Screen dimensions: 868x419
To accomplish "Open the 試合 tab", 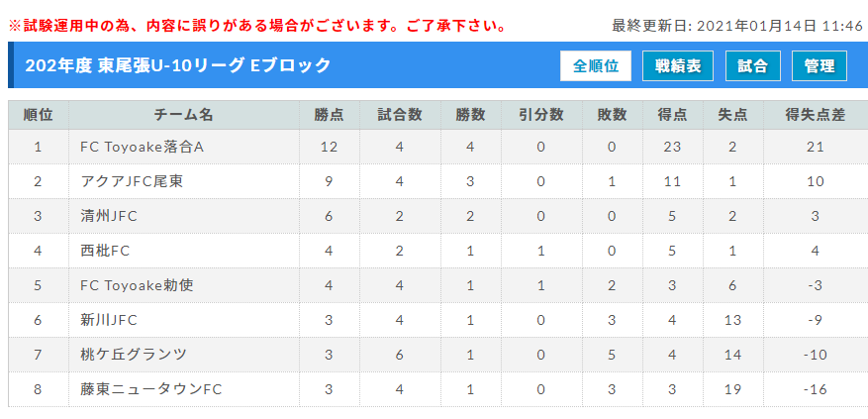I will click(753, 66).
